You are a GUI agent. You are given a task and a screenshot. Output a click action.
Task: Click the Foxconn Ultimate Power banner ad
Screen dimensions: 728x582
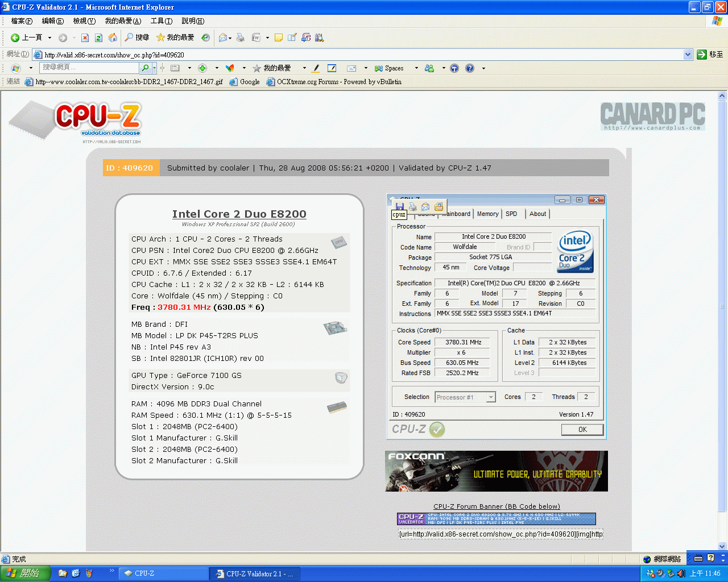497,471
